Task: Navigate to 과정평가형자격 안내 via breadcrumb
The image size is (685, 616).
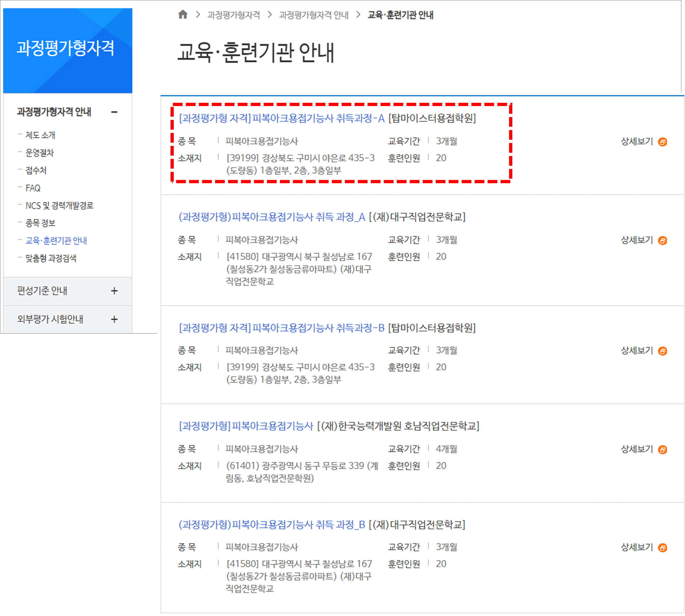Action: [313, 15]
